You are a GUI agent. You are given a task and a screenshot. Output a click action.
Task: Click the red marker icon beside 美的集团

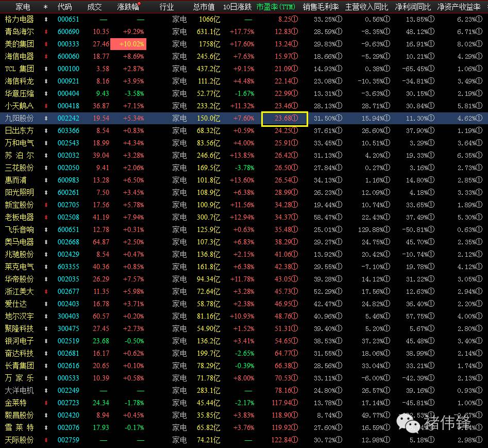[46, 44]
